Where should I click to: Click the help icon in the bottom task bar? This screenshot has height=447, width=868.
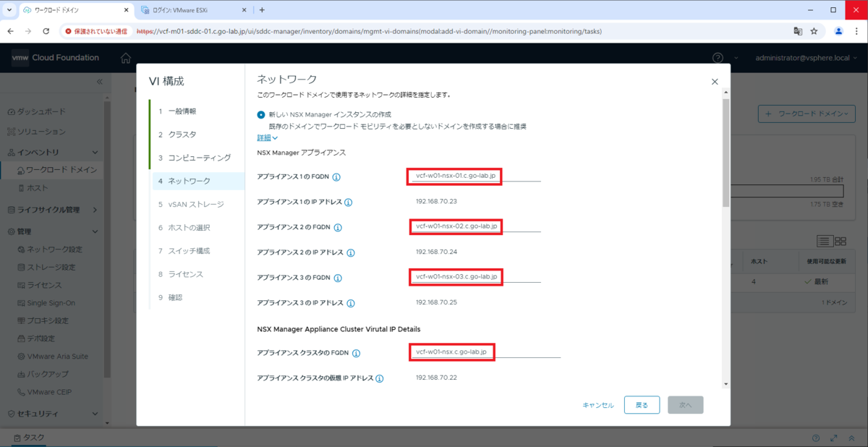(x=816, y=438)
